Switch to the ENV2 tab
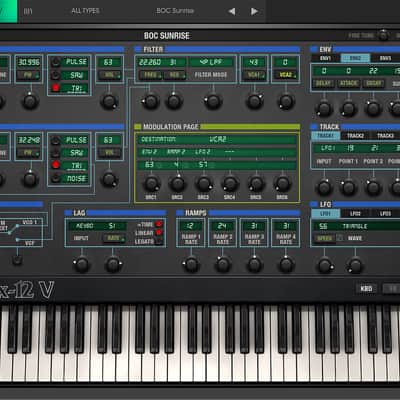 [x=355, y=58]
